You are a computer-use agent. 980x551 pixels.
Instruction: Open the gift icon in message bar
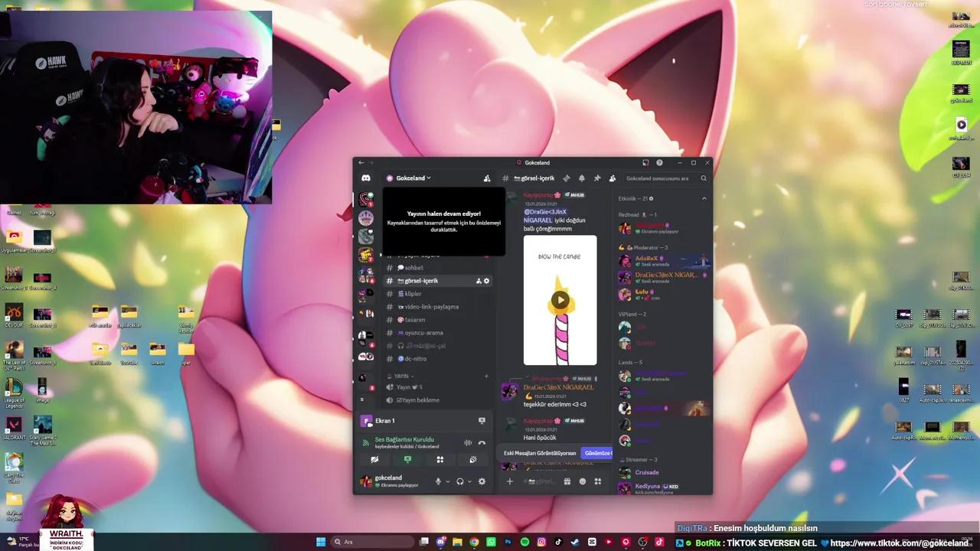567,481
